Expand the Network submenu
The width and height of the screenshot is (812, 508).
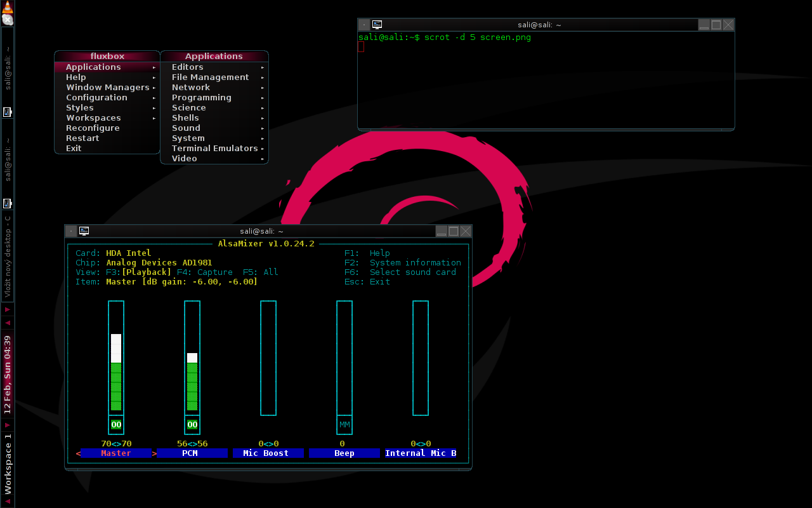(x=214, y=87)
